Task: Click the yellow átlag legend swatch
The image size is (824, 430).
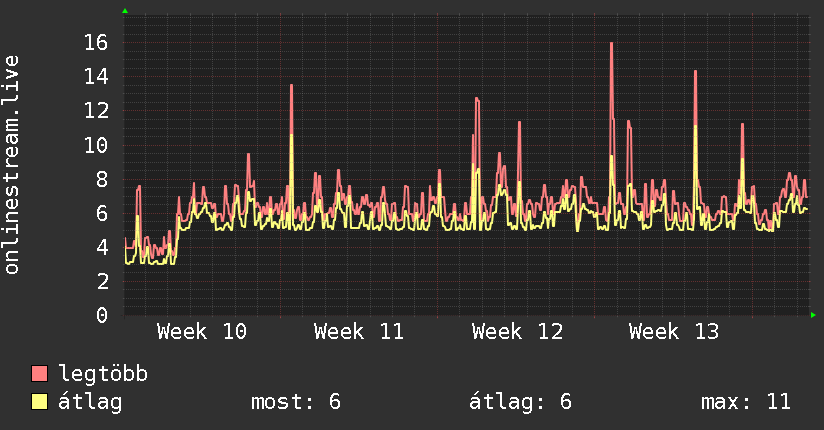Action: click(x=39, y=401)
